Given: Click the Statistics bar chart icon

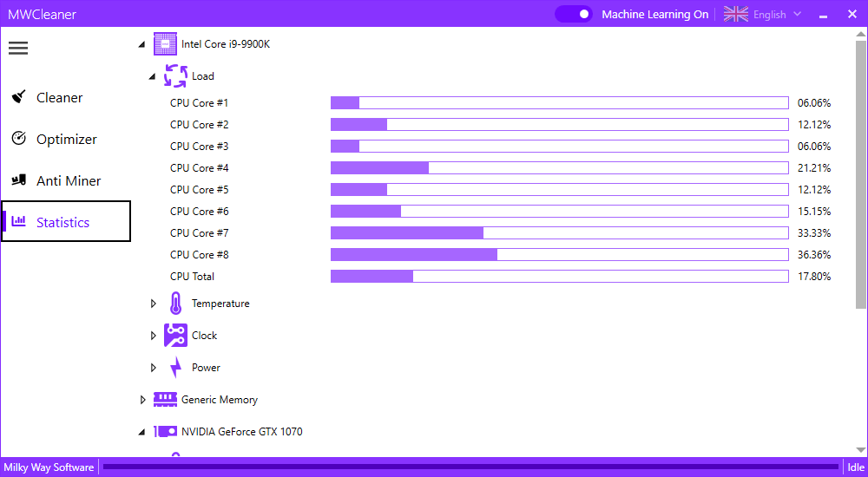Looking at the screenshot, I should [19, 221].
